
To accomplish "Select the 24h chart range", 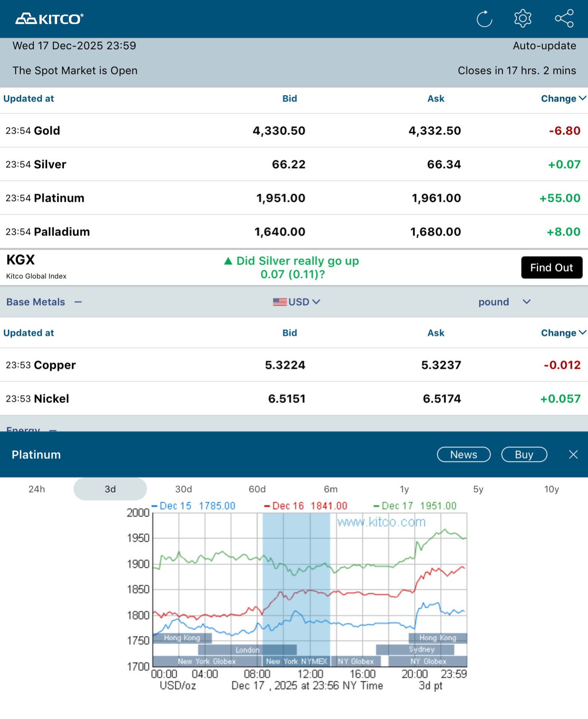I will 37,489.
